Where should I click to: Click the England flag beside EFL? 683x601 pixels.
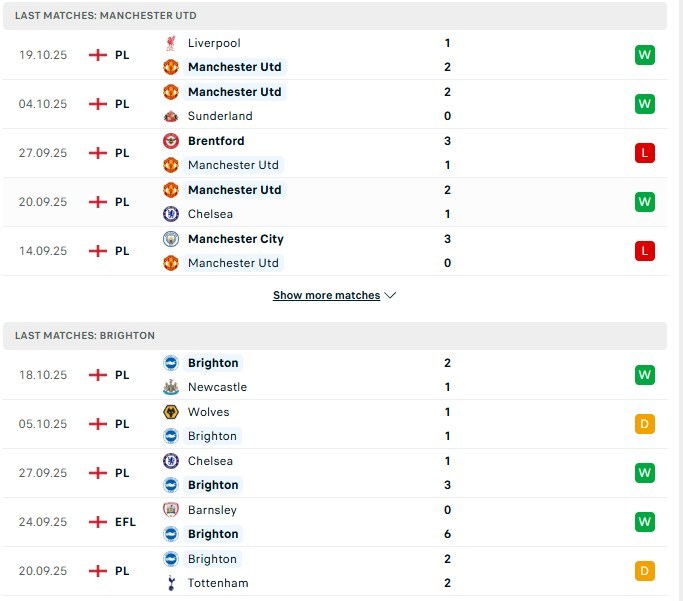[98, 522]
